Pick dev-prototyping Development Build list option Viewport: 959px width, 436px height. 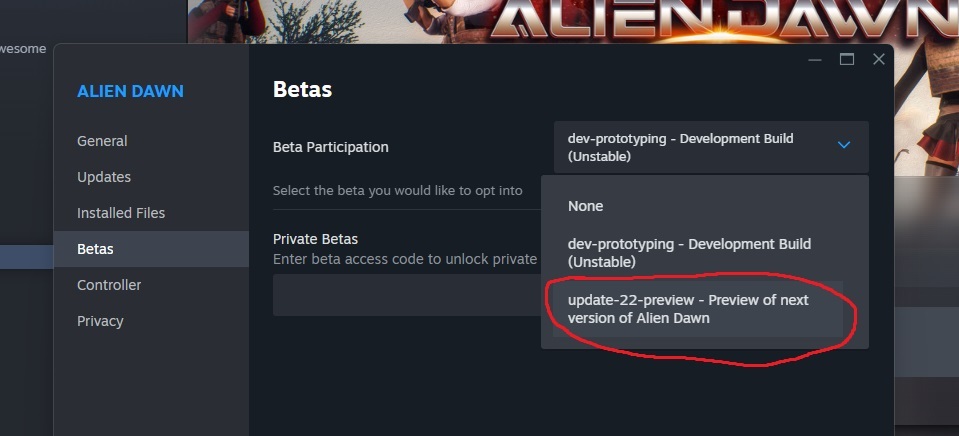[x=689, y=252]
